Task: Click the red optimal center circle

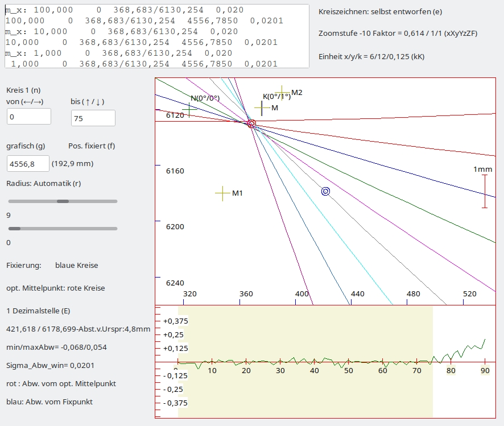Action: [x=251, y=123]
